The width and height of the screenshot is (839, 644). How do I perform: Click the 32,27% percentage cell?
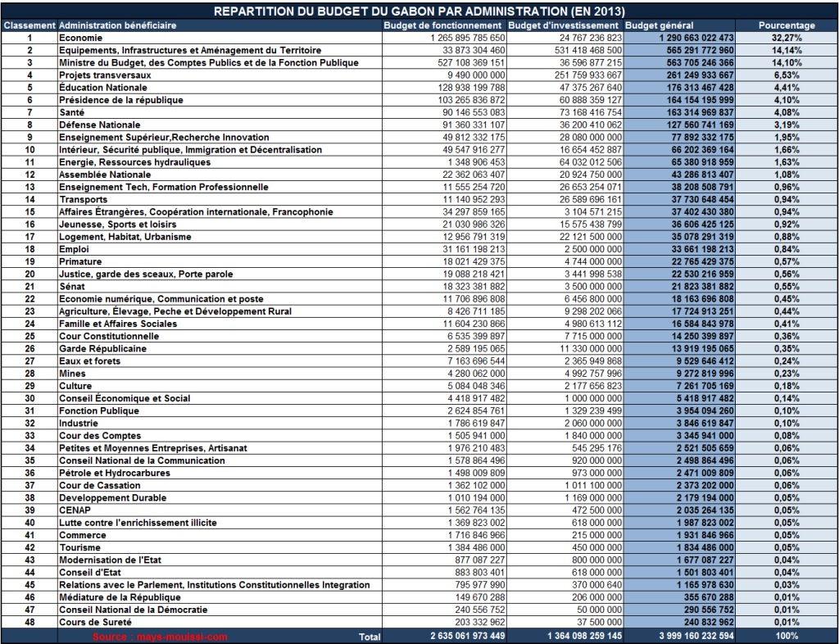pyautogui.click(x=787, y=38)
